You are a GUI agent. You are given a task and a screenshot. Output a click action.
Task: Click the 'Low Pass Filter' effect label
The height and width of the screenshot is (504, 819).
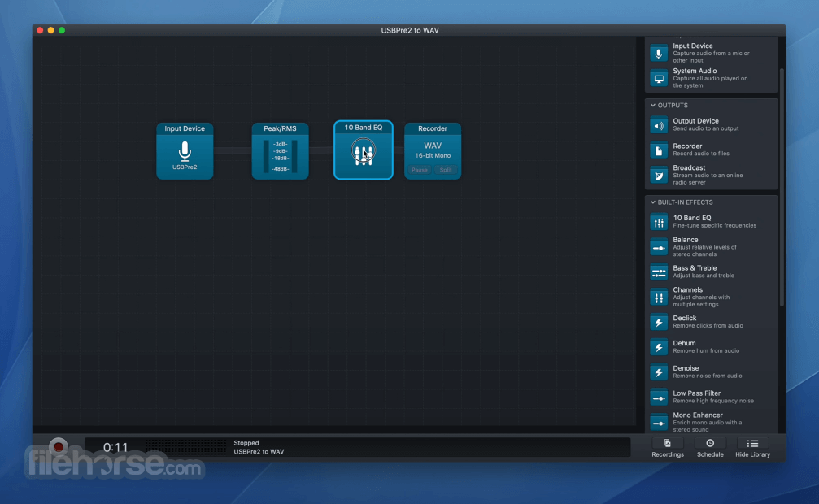pos(696,393)
